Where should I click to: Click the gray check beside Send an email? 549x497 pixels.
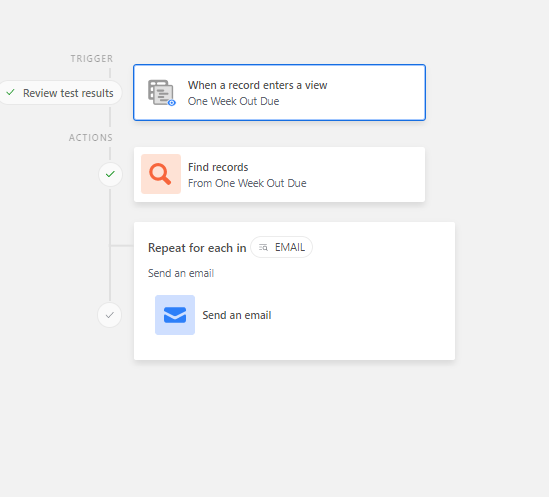click(110, 315)
